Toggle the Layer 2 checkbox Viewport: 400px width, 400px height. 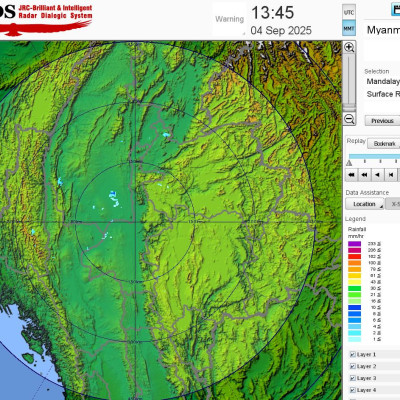coord(352,366)
